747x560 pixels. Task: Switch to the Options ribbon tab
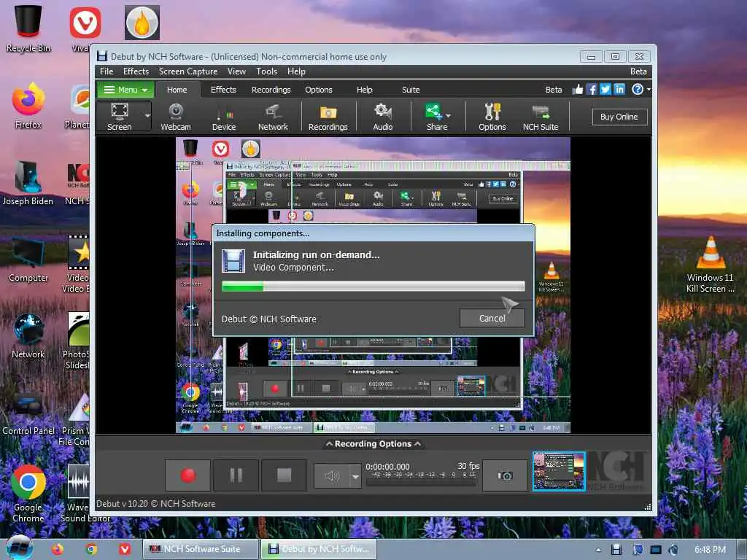(319, 90)
